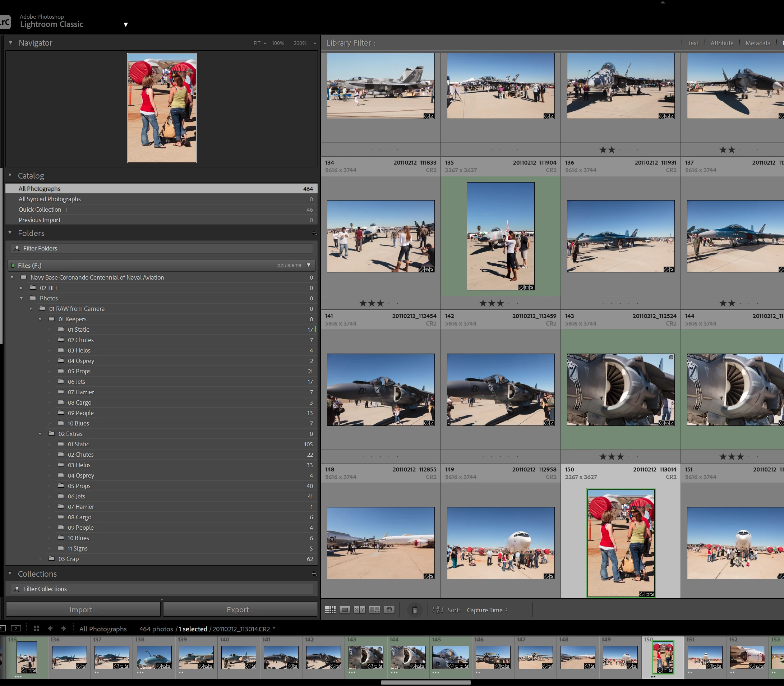Image resolution: width=784 pixels, height=686 pixels.
Task: Open the Sort Capture Time dropdown
Action: click(x=487, y=610)
